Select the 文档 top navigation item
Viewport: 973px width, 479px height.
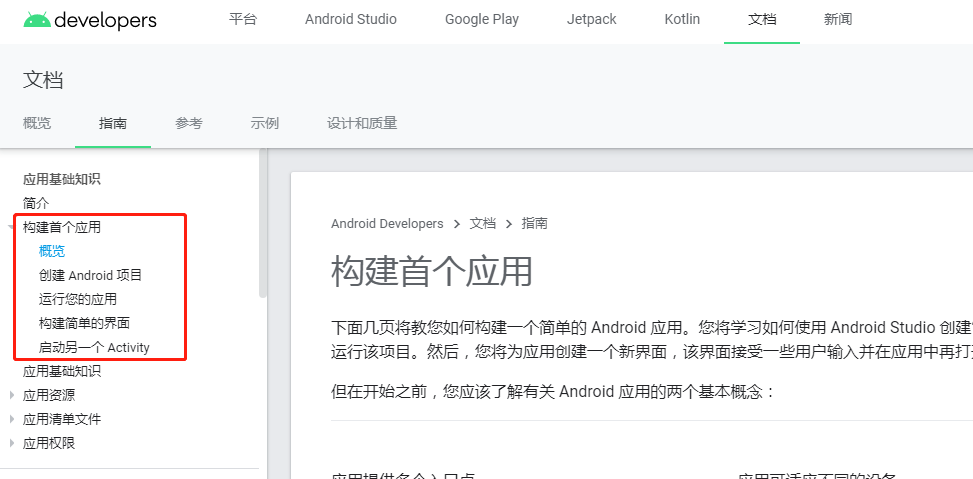[762, 19]
